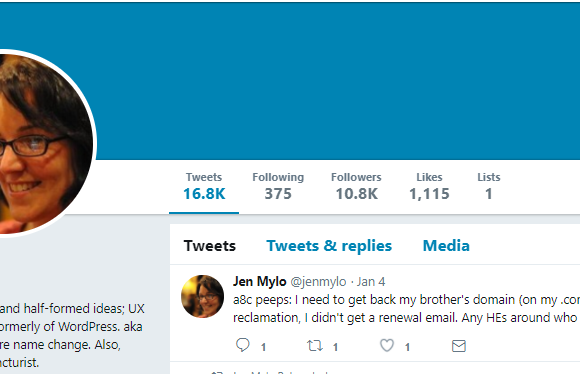Click the bio text mentioning WordPress

(71, 335)
